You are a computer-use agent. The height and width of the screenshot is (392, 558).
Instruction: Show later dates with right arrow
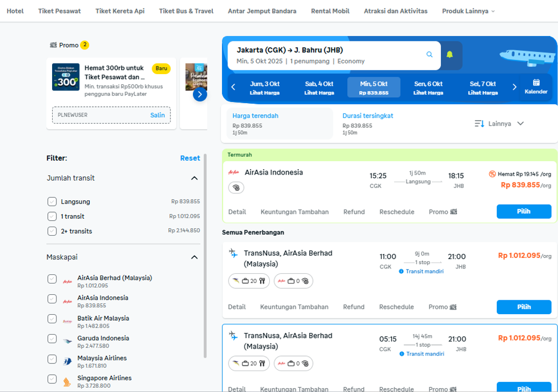[x=514, y=87]
